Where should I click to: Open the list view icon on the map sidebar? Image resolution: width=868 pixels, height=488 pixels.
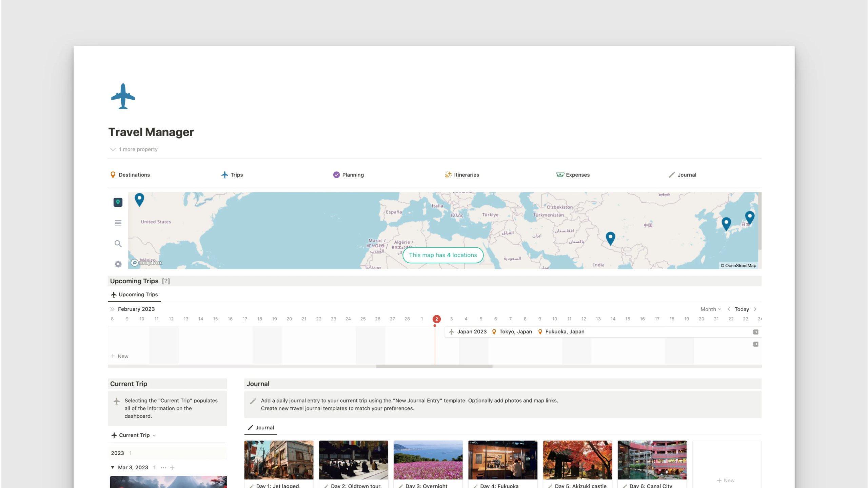coord(118,223)
